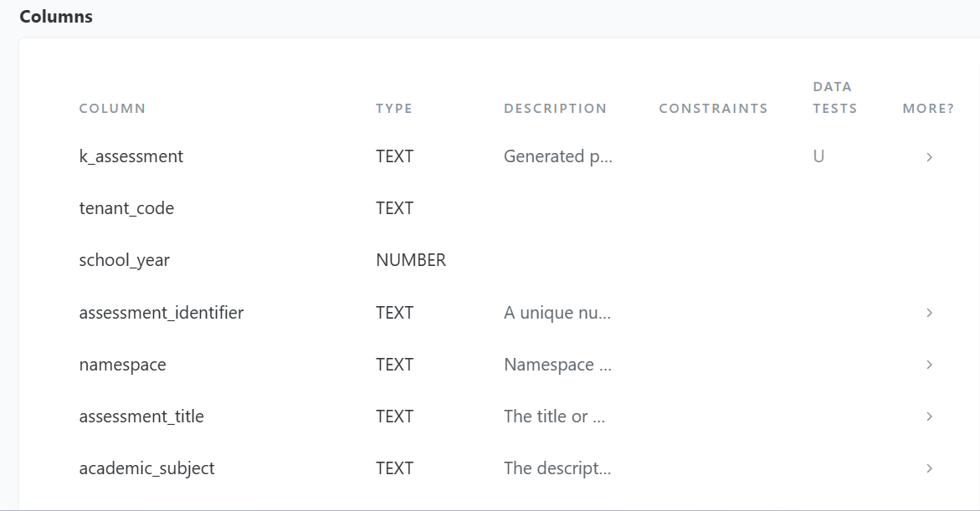
Task: Select the k_assessment column name
Action: 131,156
